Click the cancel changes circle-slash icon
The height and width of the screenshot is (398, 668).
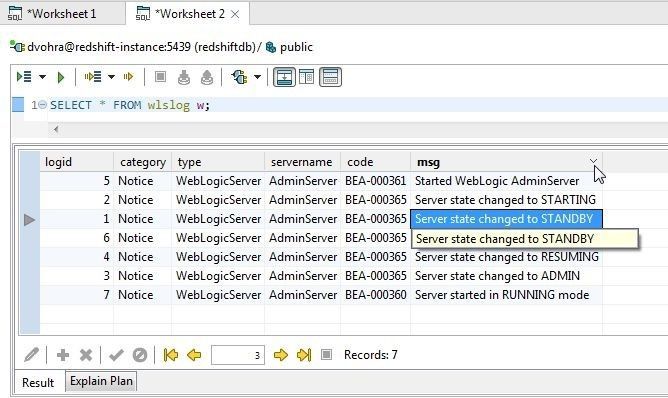pyautogui.click(x=140, y=355)
